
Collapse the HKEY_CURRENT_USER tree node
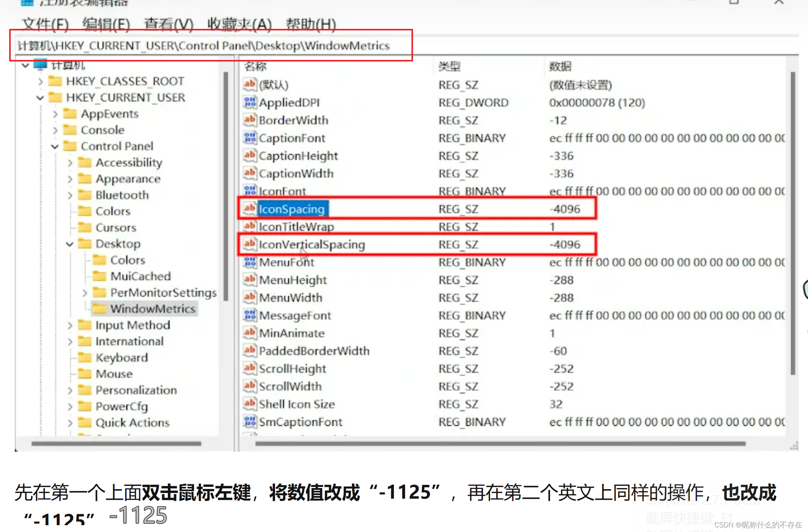(x=40, y=98)
